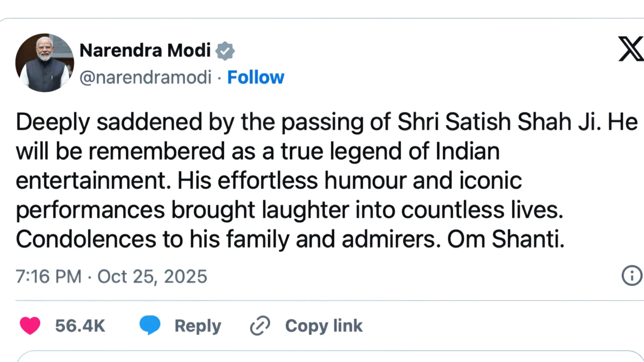
Task: Click the 56.4K likes count
Action: click(80, 326)
